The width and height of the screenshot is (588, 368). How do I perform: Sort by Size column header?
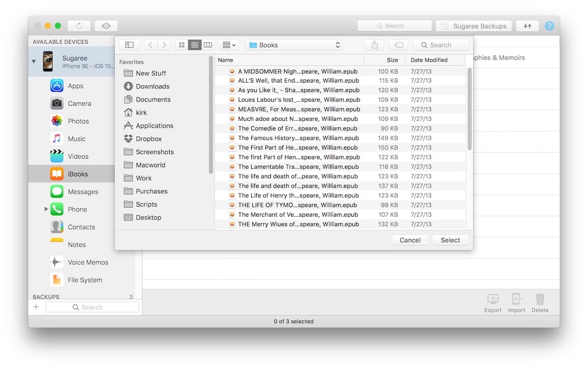(385, 60)
